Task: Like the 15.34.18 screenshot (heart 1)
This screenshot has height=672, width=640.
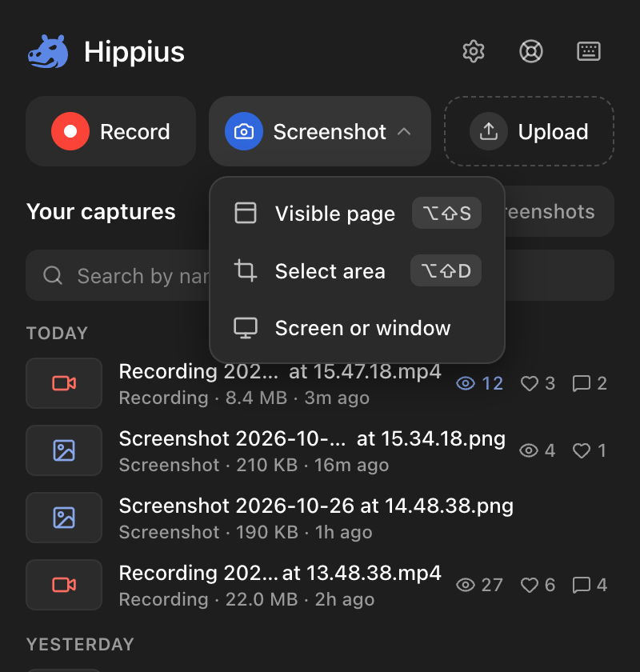Action: click(x=582, y=450)
